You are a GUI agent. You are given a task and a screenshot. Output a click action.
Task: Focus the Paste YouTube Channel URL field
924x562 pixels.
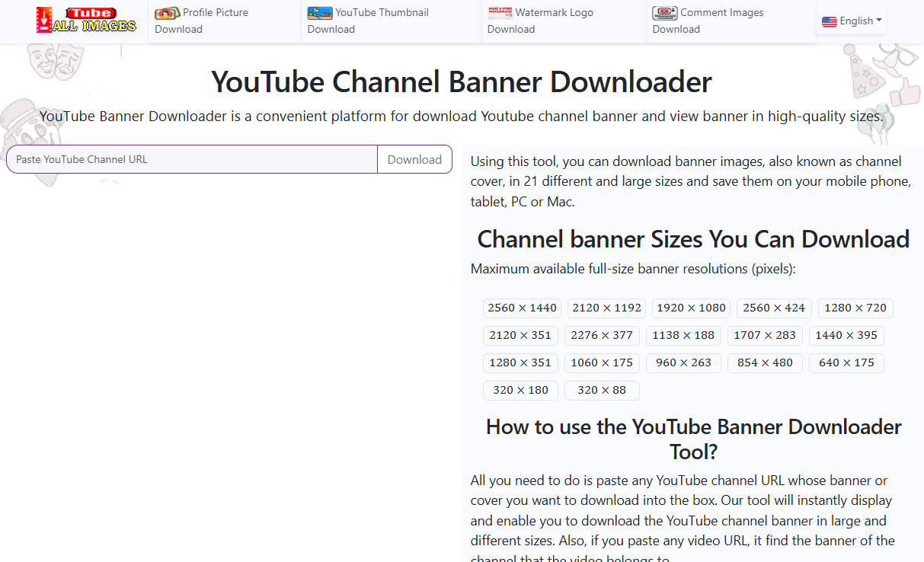pyautogui.click(x=192, y=160)
